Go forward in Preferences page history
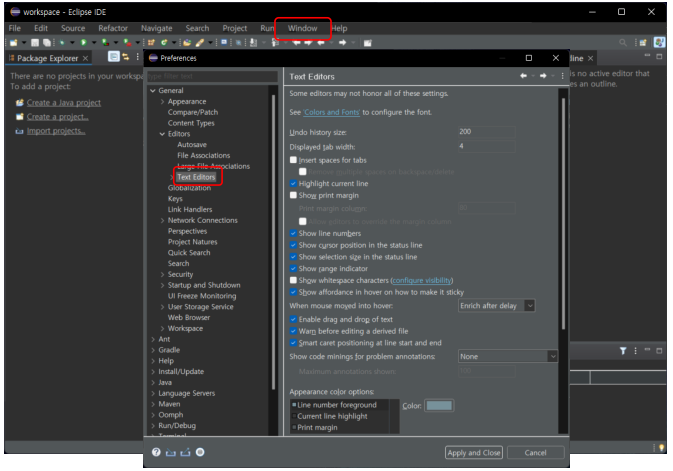Viewport: 673px width, 471px height. 543,76
